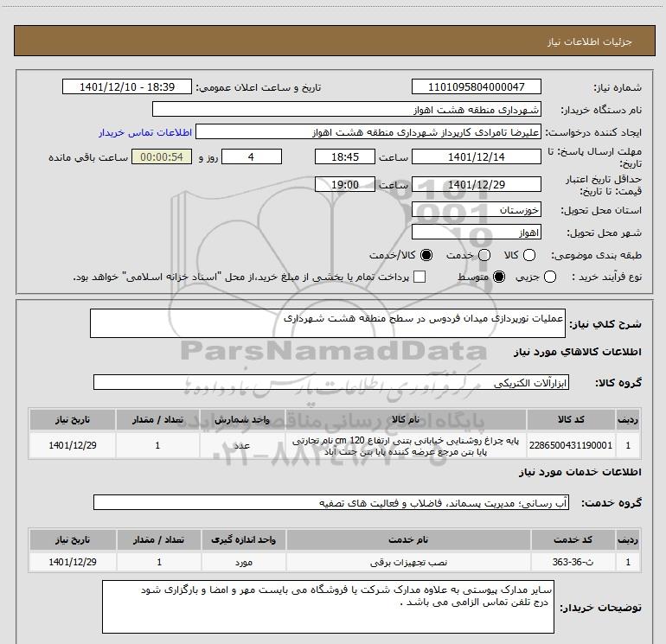This screenshot has height=644, width=666.
Task: Click the announcement date field 1401/12/10 - 18:39
Action: [127, 86]
